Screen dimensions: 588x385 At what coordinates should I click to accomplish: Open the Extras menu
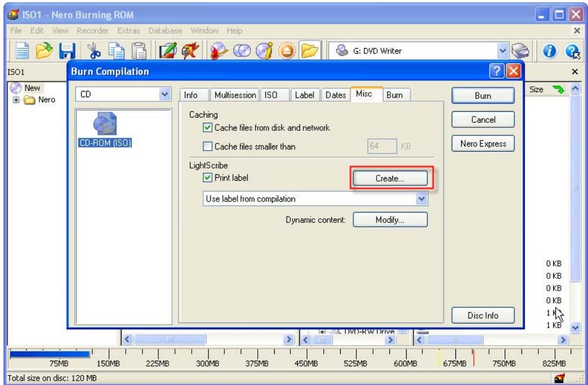(x=128, y=31)
